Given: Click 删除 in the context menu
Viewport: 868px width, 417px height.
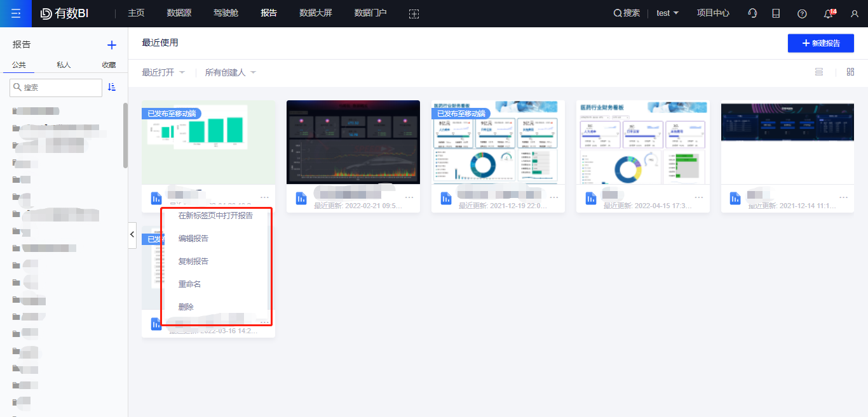Looking at the screenshot, I should 186,306.
